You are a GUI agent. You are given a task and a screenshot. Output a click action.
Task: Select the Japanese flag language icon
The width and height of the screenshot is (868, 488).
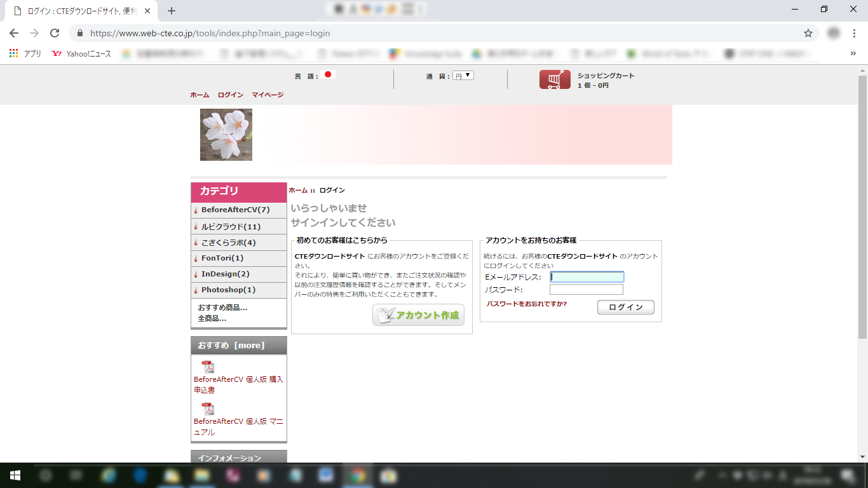329,74
